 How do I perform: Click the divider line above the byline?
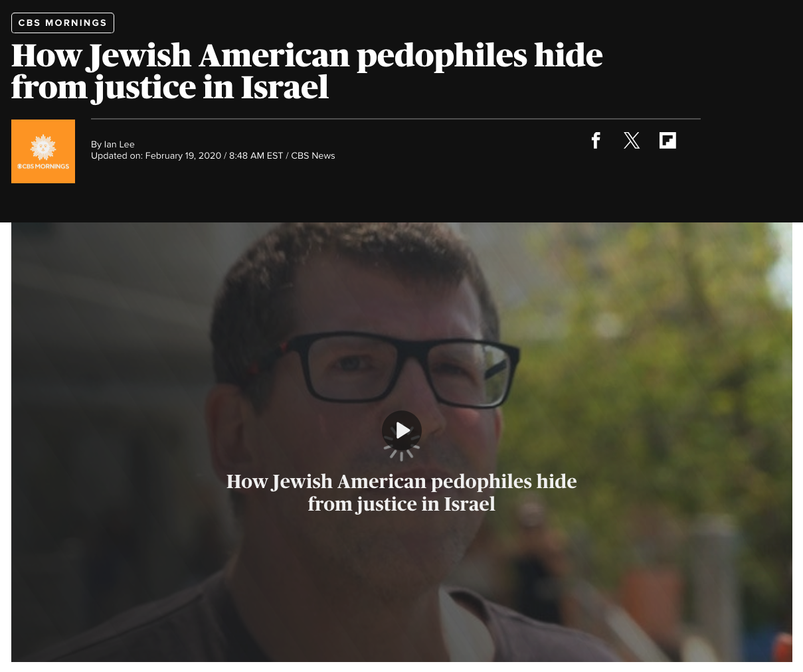coord(396,119)
